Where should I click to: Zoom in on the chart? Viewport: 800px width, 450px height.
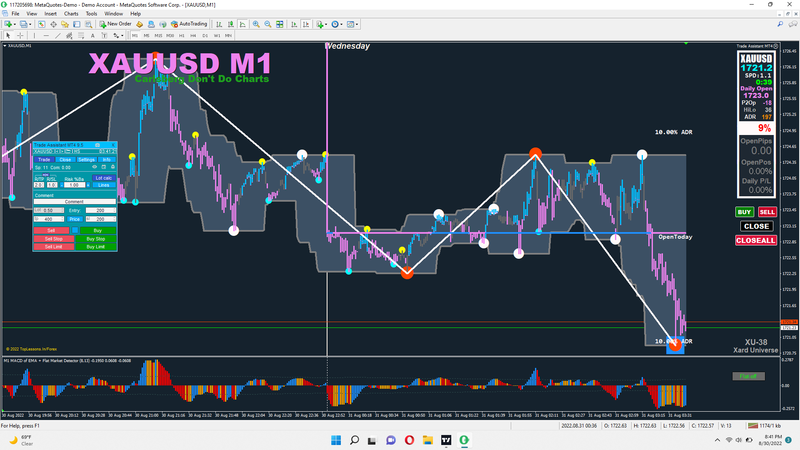tap(256, 24)
